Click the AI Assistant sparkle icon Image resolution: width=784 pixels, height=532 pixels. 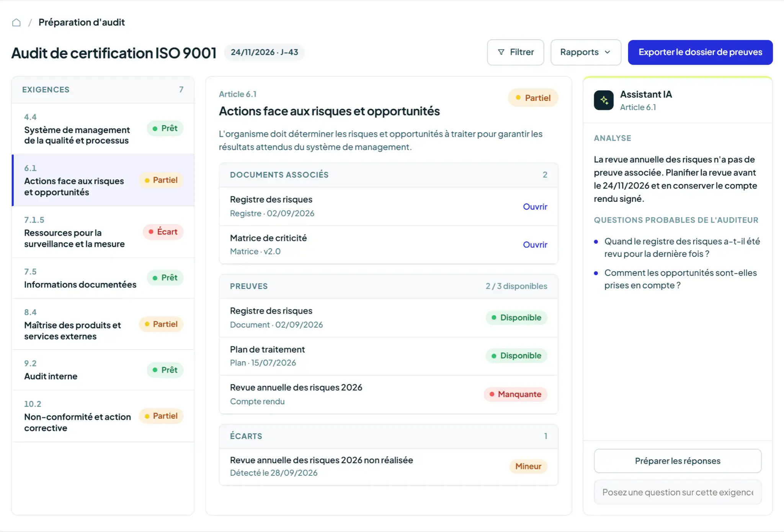pos(604,100)
